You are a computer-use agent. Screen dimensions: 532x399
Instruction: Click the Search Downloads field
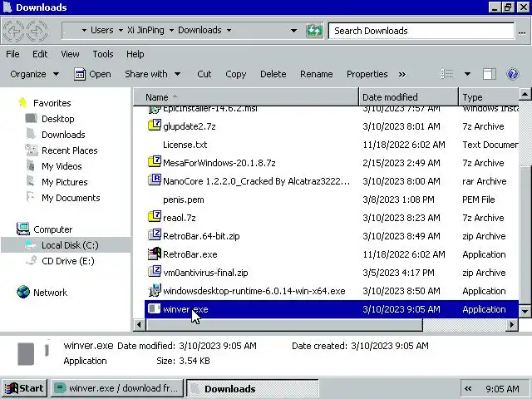421,31
